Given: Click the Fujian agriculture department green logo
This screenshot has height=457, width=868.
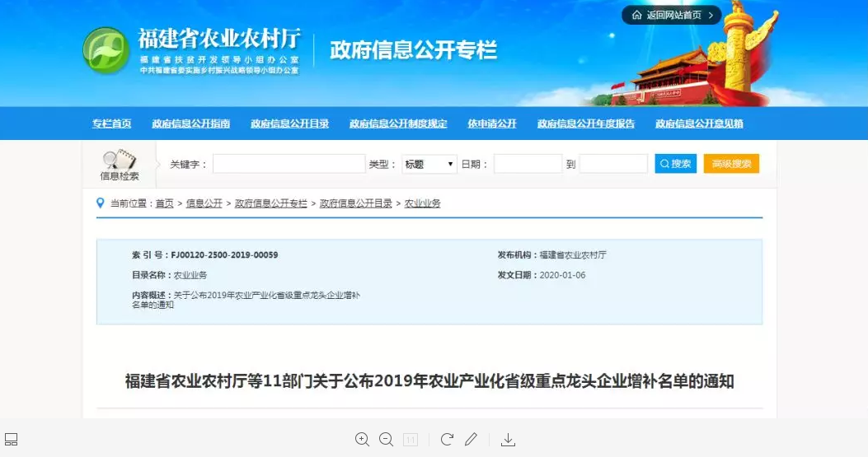Looking at the screenshot, I should [106, 51].
